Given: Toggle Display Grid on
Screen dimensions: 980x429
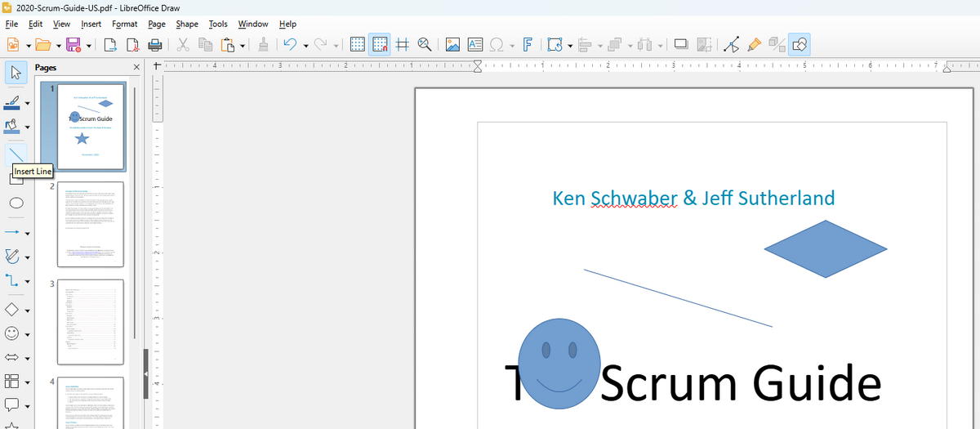Looking at the screenshot, I should click(x=357, y=45).
